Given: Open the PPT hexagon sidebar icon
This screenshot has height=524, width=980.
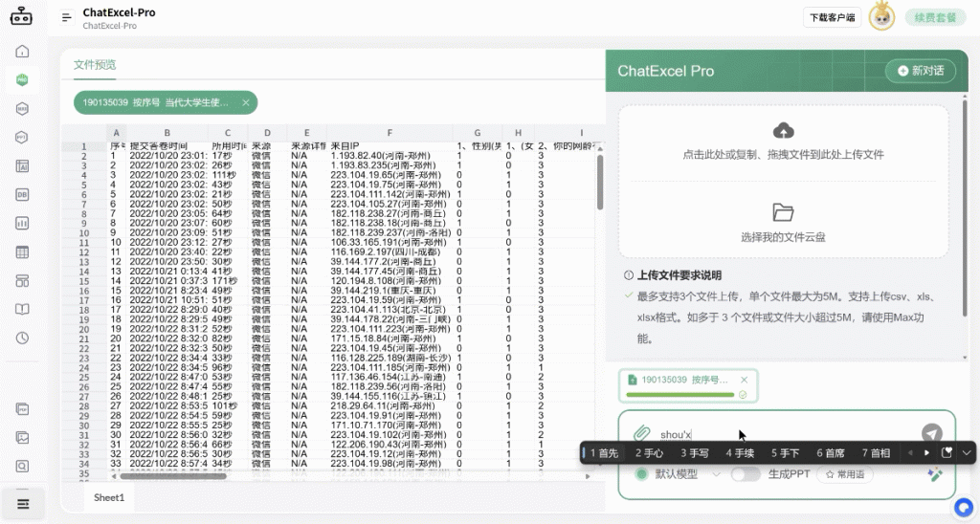Looking at the screenshot, I should pos(22,138).
